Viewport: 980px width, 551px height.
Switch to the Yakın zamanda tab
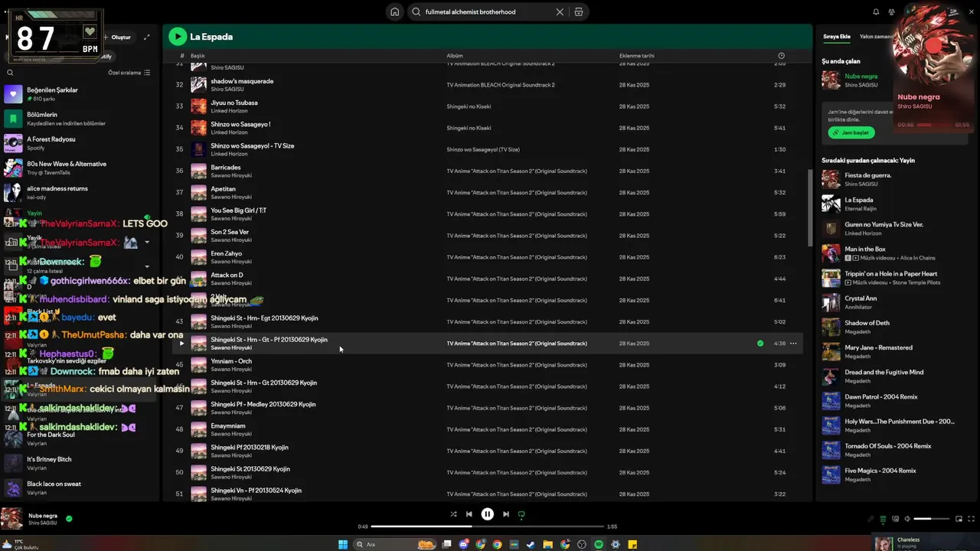pyautogui.click(x=877, y=37)
